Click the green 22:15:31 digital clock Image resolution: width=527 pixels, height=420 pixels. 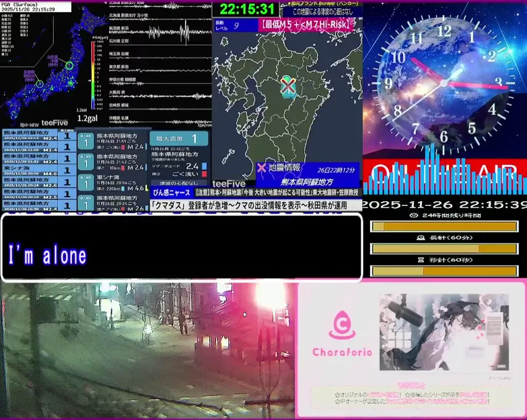tap(247, 9)
